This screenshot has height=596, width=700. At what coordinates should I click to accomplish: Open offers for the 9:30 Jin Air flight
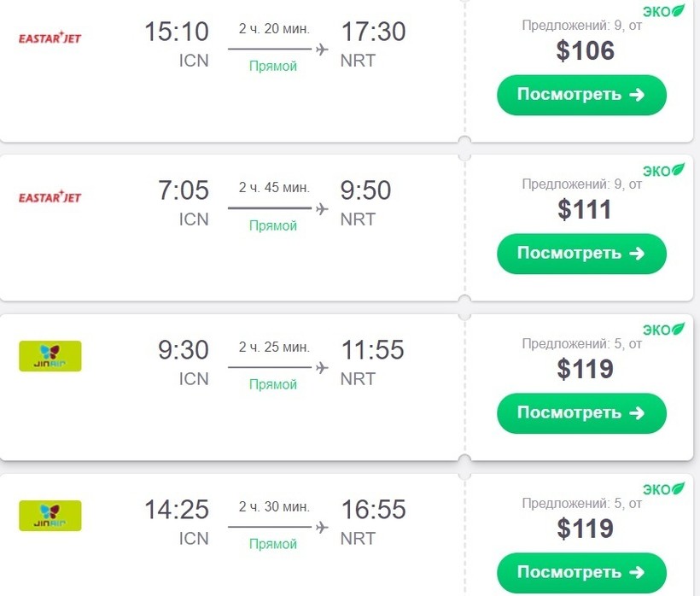(x=581, y=413)
